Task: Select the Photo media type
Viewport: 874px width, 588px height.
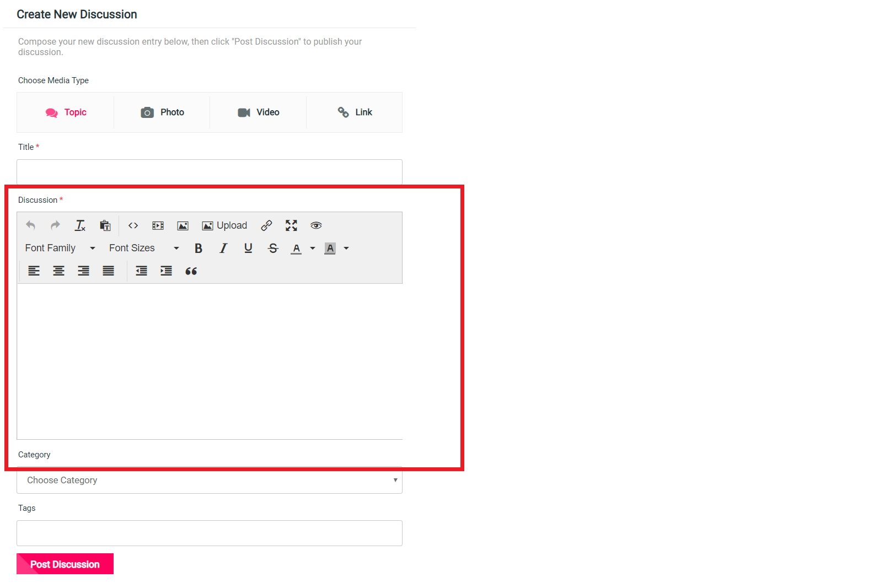Action: (x=162, y=112)
